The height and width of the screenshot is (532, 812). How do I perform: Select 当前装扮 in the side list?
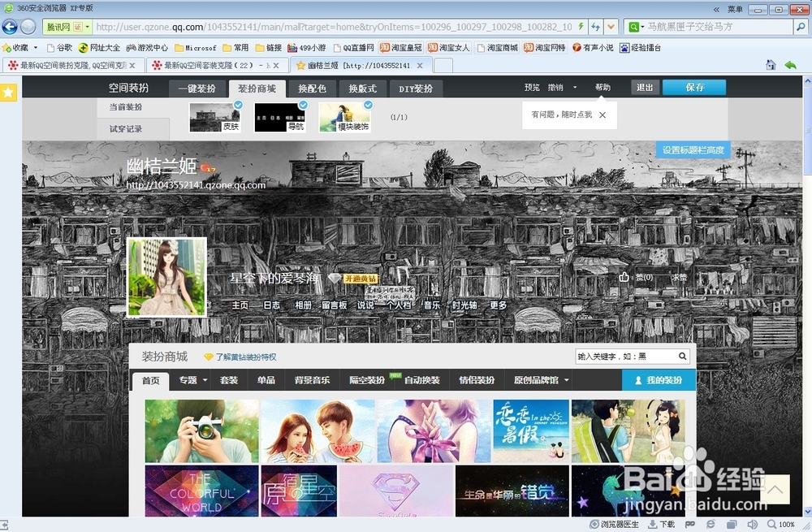[125, 106]
